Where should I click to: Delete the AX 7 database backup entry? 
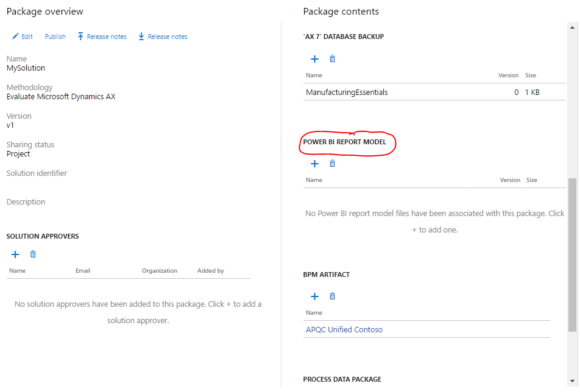point(332,59)
